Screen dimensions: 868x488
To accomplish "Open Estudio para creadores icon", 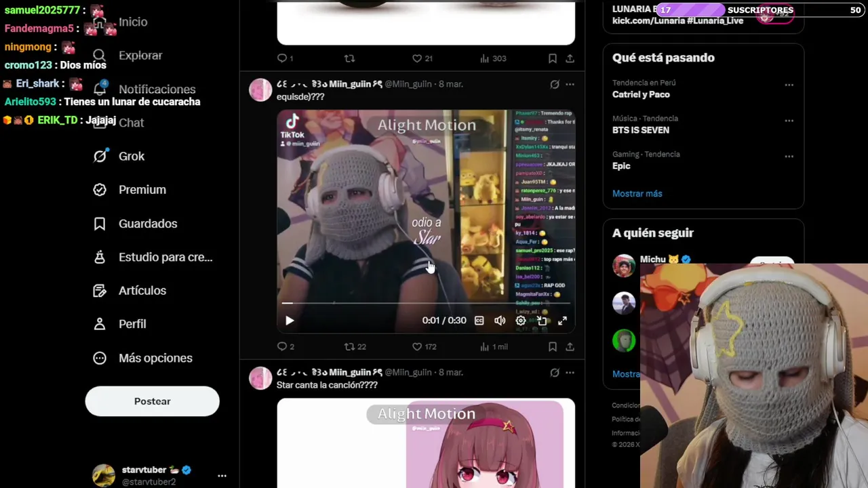I will 100,257.
